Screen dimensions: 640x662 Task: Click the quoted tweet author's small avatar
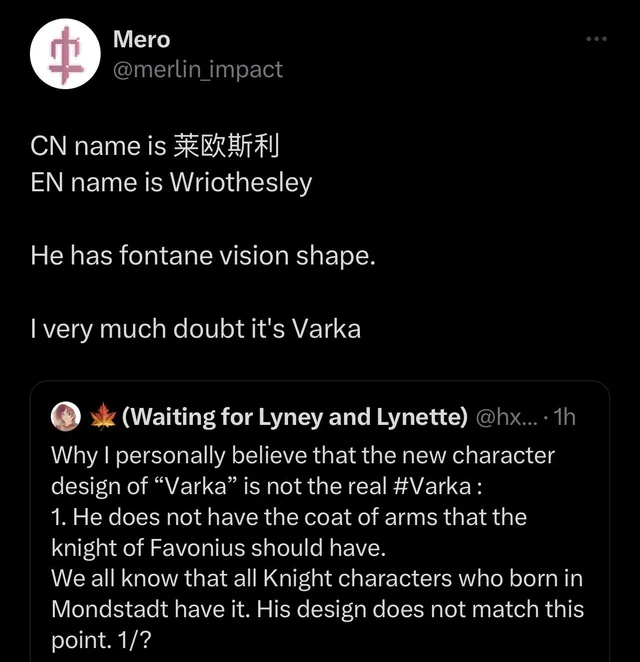67,416
